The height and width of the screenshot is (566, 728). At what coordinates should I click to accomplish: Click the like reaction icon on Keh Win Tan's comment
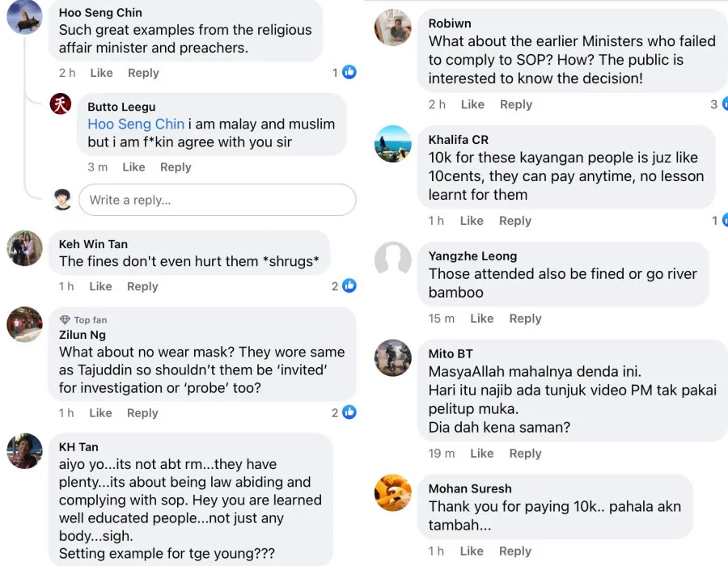coord(349,286)
